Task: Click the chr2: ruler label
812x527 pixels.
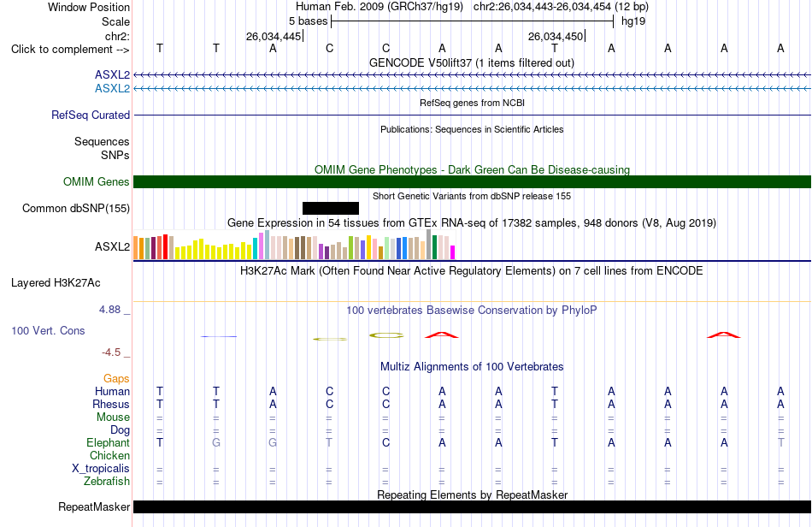Action: click(117, 36)
